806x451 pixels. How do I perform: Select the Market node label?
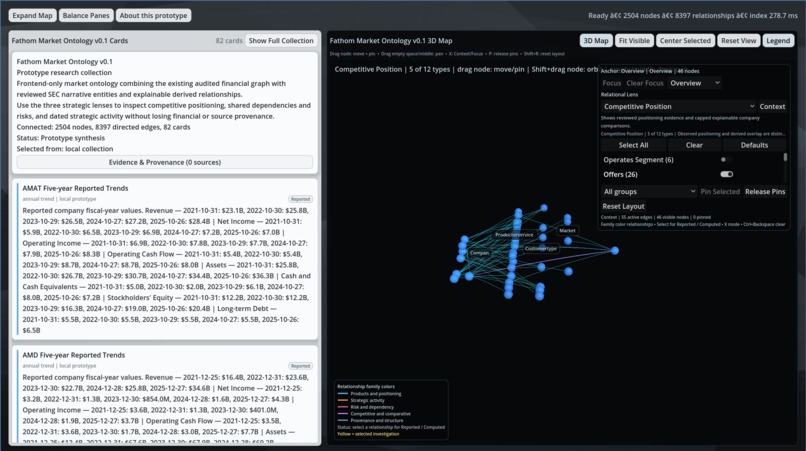(567, 230)
